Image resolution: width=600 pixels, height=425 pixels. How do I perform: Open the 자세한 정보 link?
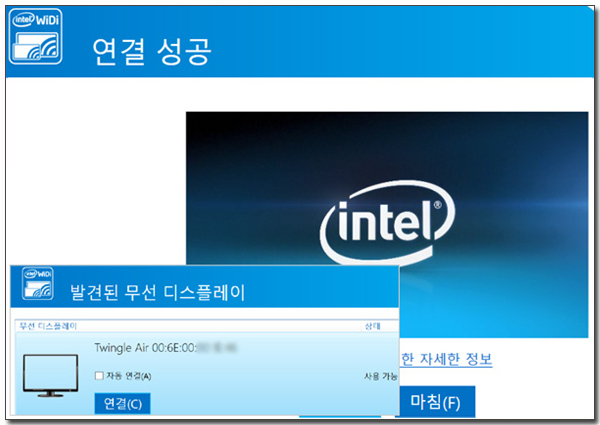coord(447,359)
